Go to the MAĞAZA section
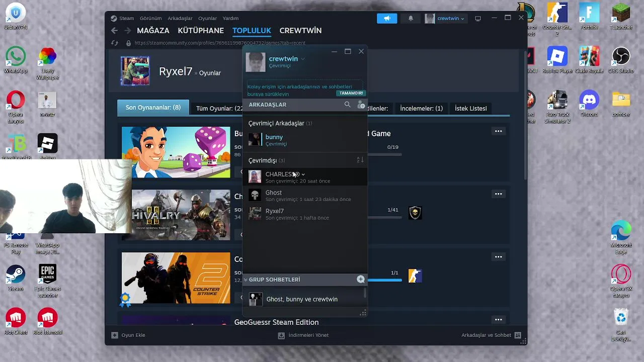The width and height of the screenshot is (644, 362). click(153, 31)
